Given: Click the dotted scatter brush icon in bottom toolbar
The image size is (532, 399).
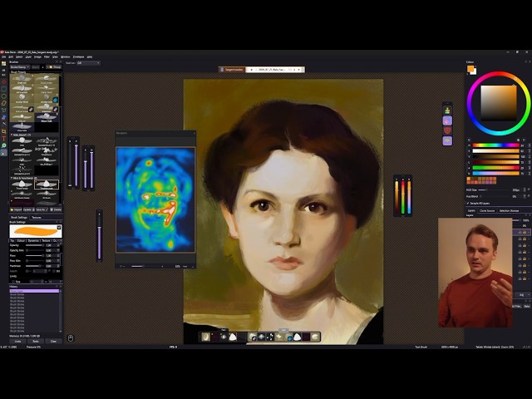Looking at the screenshot, I should 270,337.
